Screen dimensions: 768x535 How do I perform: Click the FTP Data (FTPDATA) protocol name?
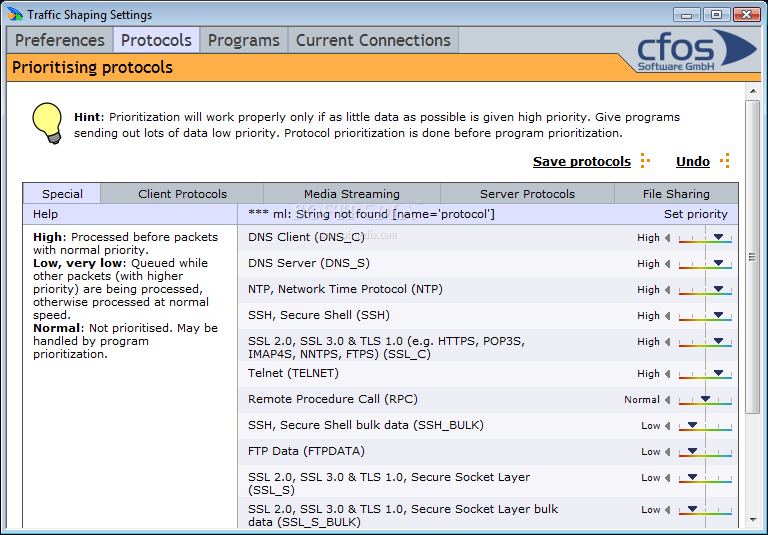(x=306, y=451)
